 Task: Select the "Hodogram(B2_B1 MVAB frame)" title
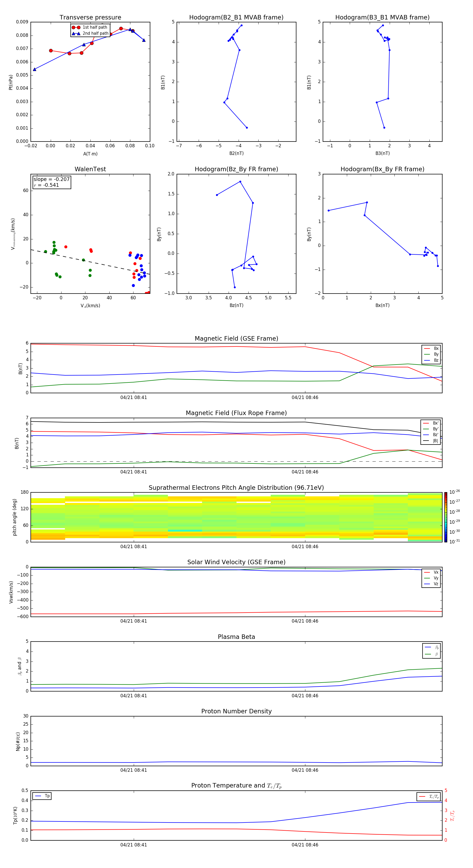tap(236, 18)
